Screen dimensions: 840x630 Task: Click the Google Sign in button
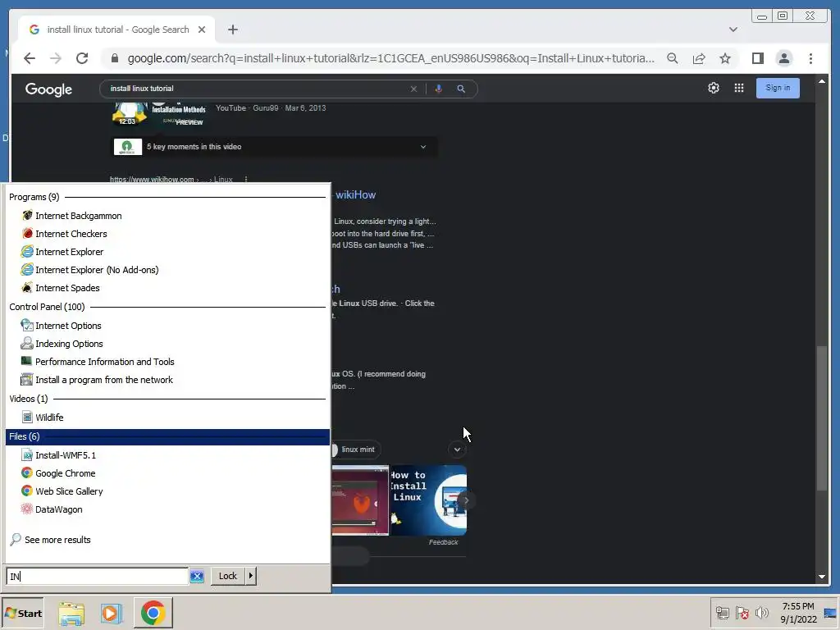point(778,88)
